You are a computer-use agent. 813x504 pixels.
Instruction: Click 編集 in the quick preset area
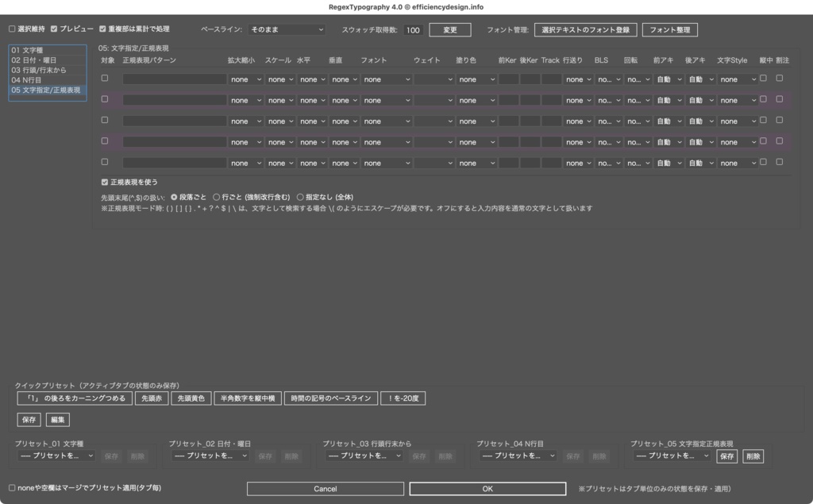point(57,419)
